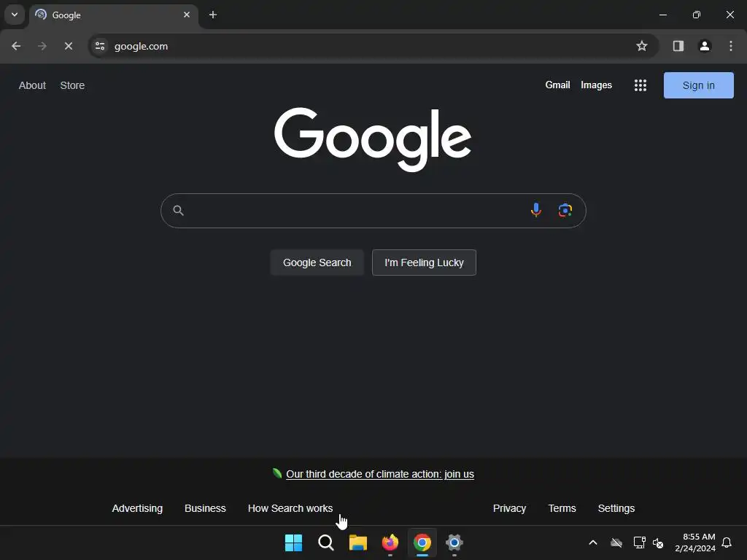The image size is (747, 560).
Task: Open Advertising footer link
Action: click(137, 508)
